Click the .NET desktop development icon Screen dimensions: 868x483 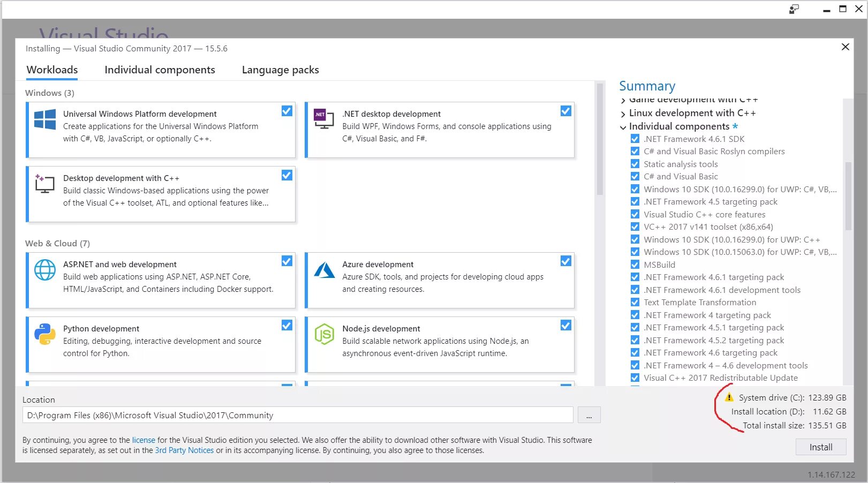coord(324,119)
